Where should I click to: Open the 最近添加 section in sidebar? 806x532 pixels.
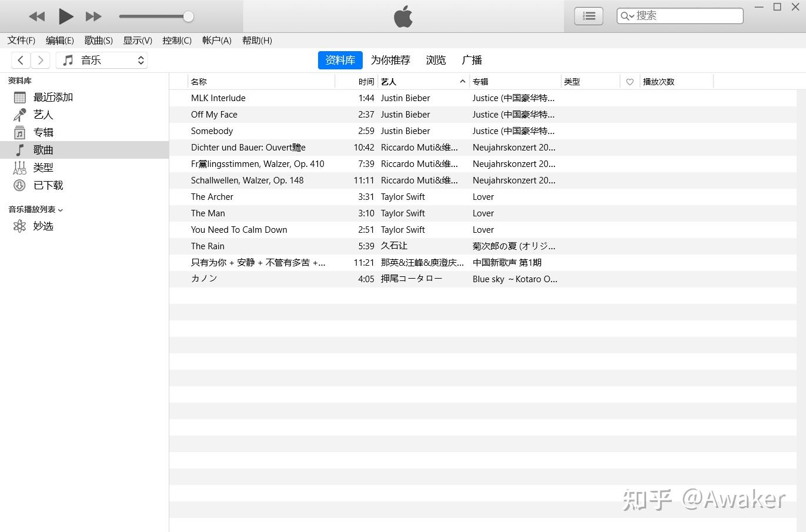click(53, 96)
